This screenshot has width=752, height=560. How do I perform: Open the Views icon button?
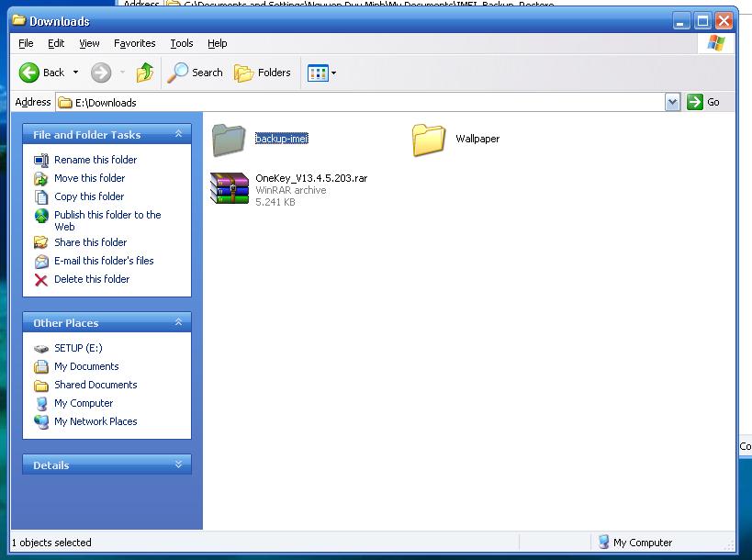[x=318, y=73]
